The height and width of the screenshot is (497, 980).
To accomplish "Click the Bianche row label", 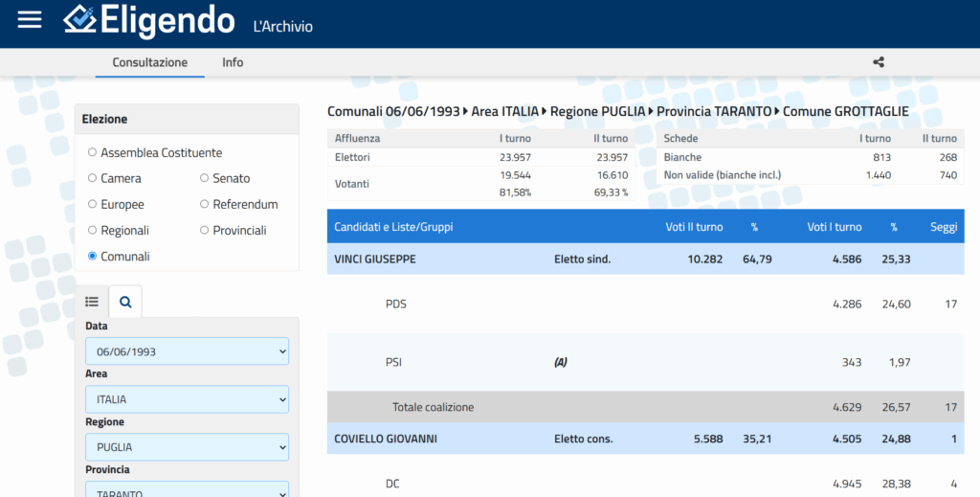I will click(682, 157).
